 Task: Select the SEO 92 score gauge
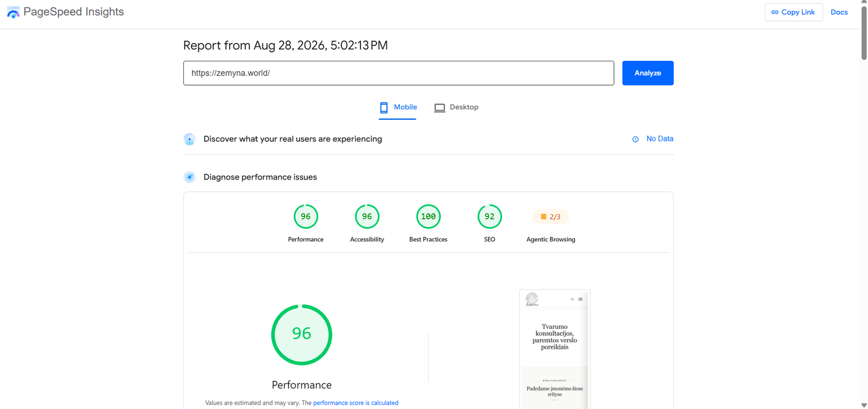point(489,216)
